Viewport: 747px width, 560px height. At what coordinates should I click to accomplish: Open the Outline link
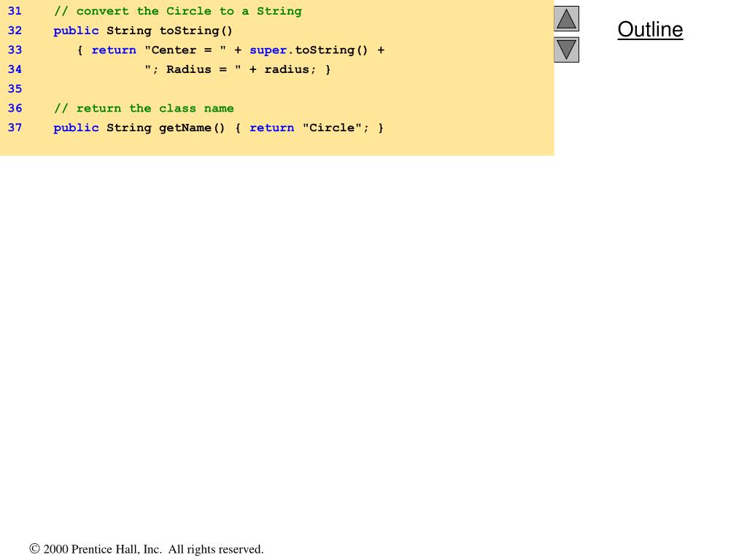pyautogui.click(x=650, y=29)
